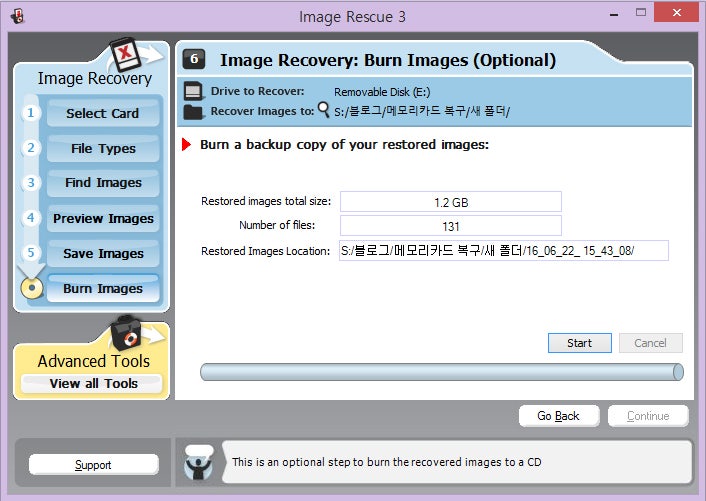Click the Recover Images to folder icon
This screenshot has width=706, height=501.
tap(193, 112)
